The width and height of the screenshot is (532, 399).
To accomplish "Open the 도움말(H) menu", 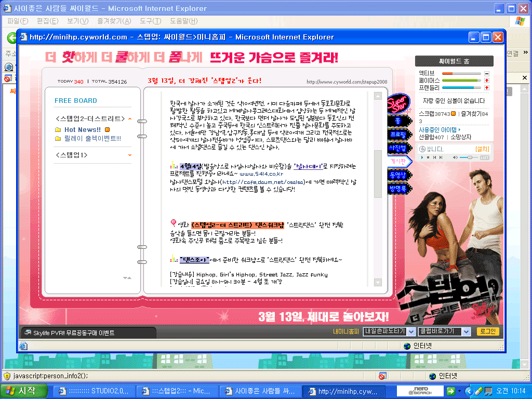I will (x=183, y=21).
